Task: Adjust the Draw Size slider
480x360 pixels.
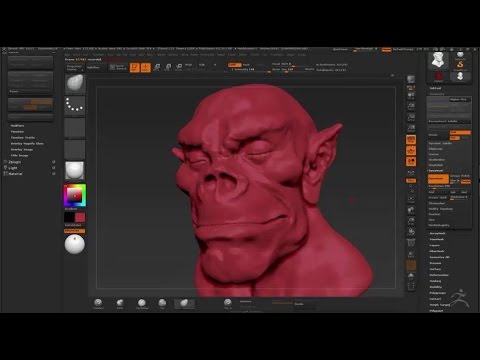Action: (x=287, y=70)
